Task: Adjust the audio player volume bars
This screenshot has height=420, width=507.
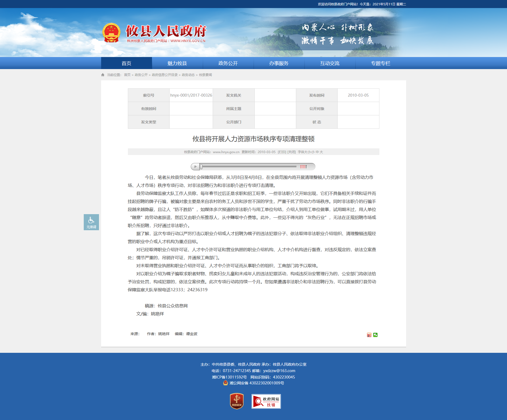Action: (x=303, y=167)
